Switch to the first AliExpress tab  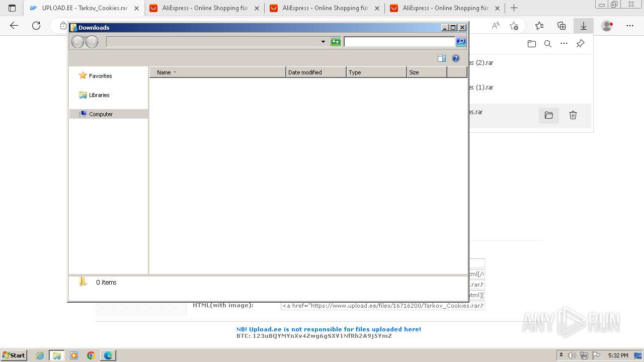click(204, 8)
